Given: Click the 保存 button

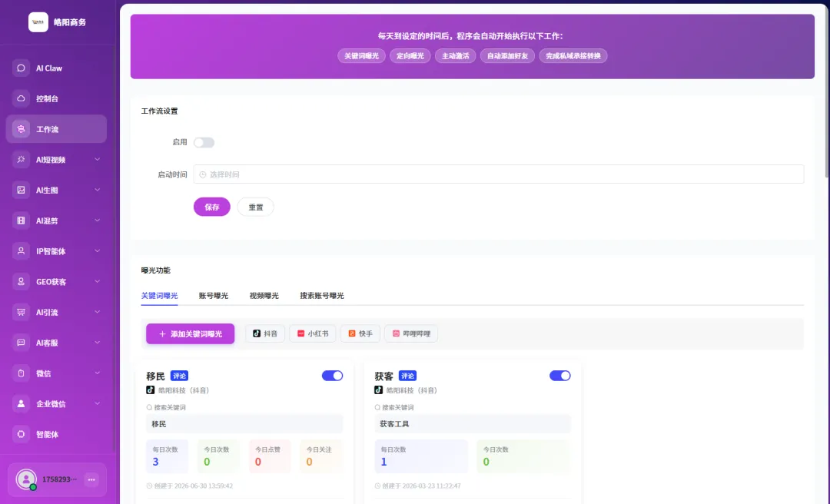Looking at the screenshot, I should (212, 207).
